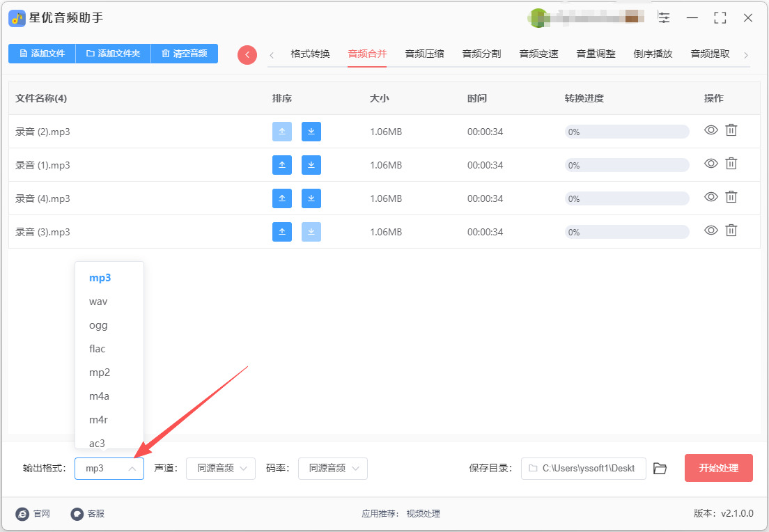Open the settings sliders icon in title bar
769x532 pixels.
(x=665, y=18)
